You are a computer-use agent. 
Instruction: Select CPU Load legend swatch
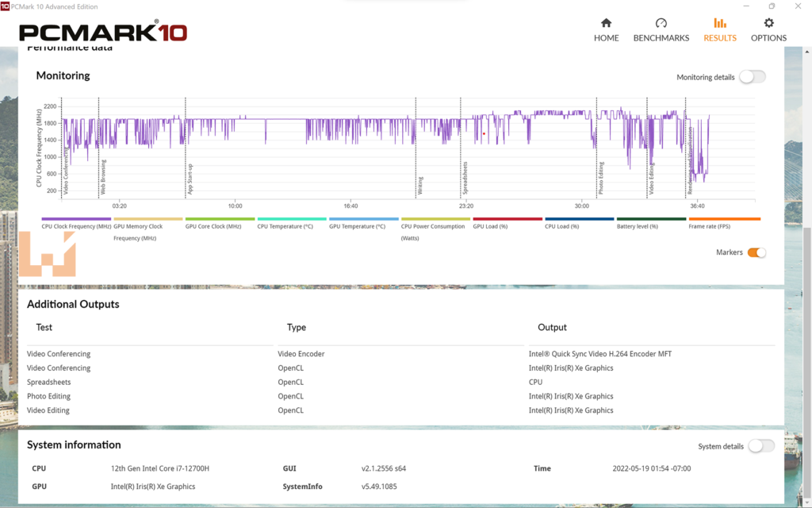580,219
